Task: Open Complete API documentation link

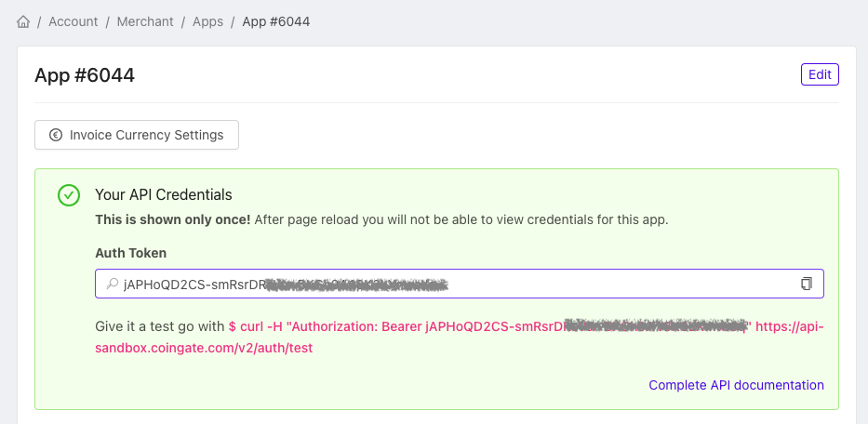Action: pos(736,385)
